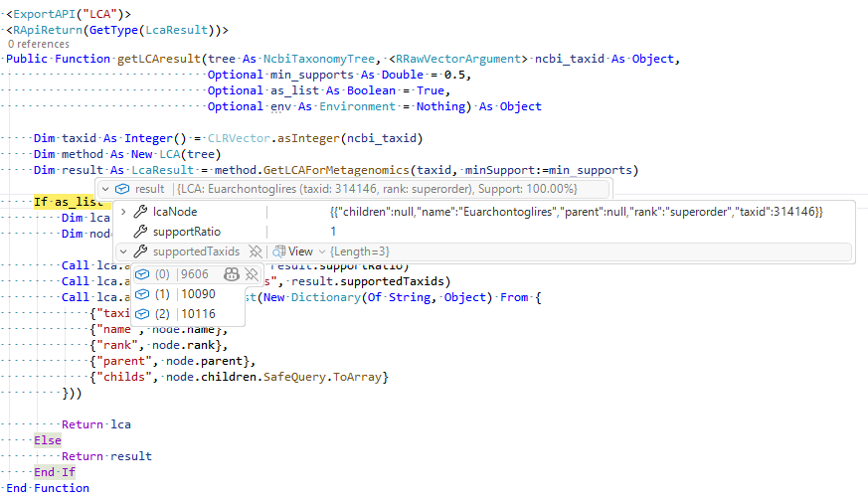Pin the 9606 element to source
This screenshot has width=868, height=499.
point(252,274)
